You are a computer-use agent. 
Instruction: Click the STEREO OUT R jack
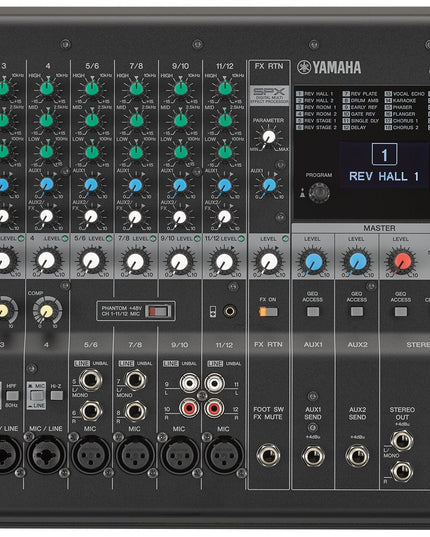click(x=402, y=471)
